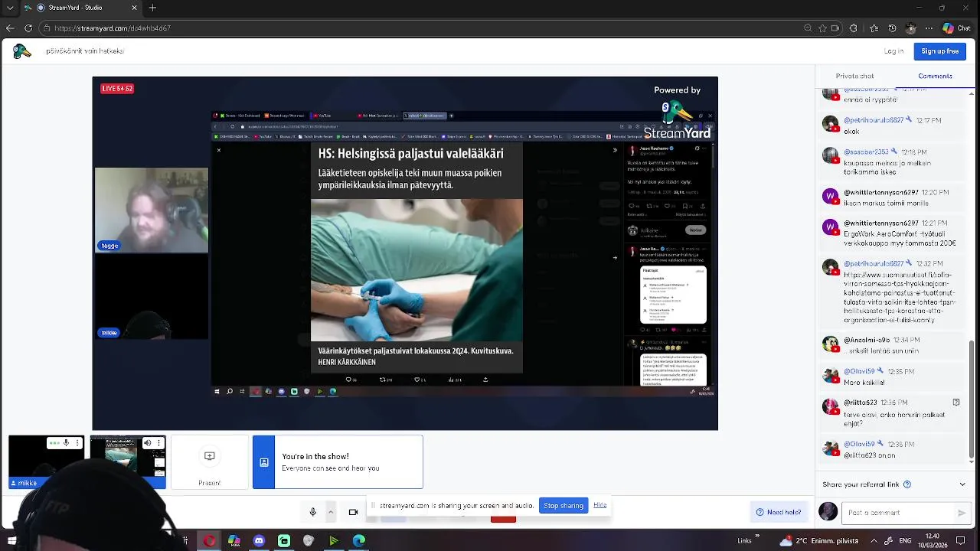Click ErgoWork AeroComfort comment from @waittertonnyson6297
Screen dimensions: 980x551
(x=893, y=232)
